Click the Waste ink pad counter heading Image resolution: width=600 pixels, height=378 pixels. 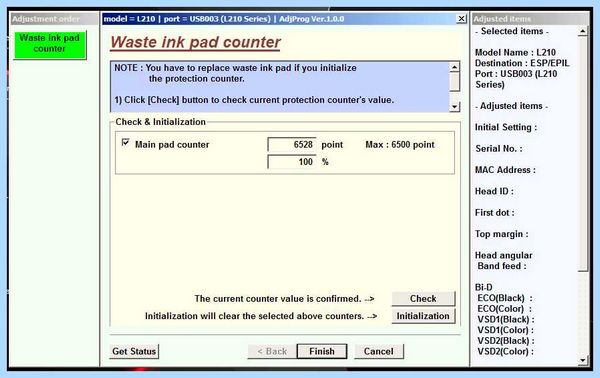coord(196,42)
